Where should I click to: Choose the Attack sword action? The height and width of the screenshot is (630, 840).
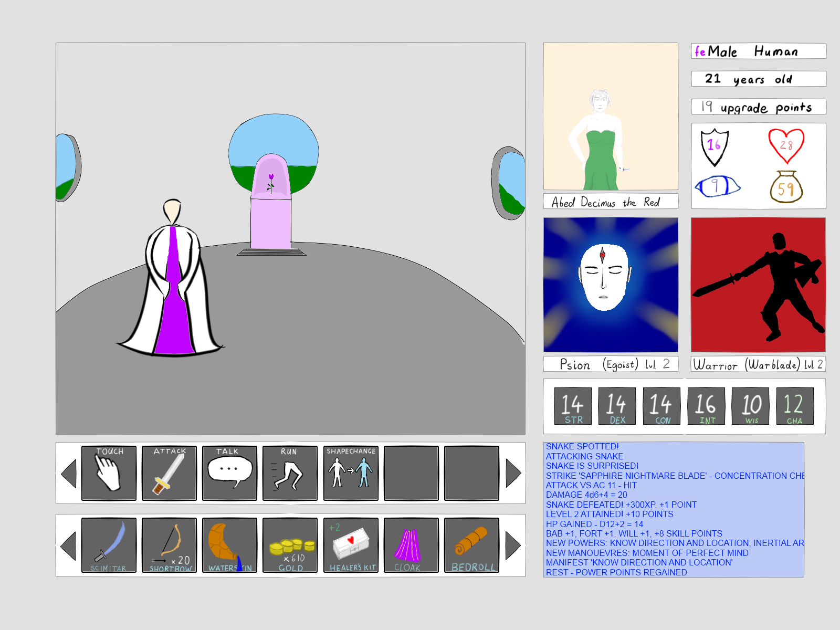(x=169, y=473)
